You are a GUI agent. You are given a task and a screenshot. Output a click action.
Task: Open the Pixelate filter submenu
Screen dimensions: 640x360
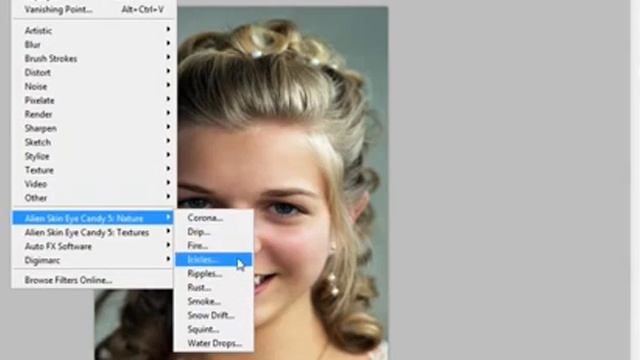point(94,100)
